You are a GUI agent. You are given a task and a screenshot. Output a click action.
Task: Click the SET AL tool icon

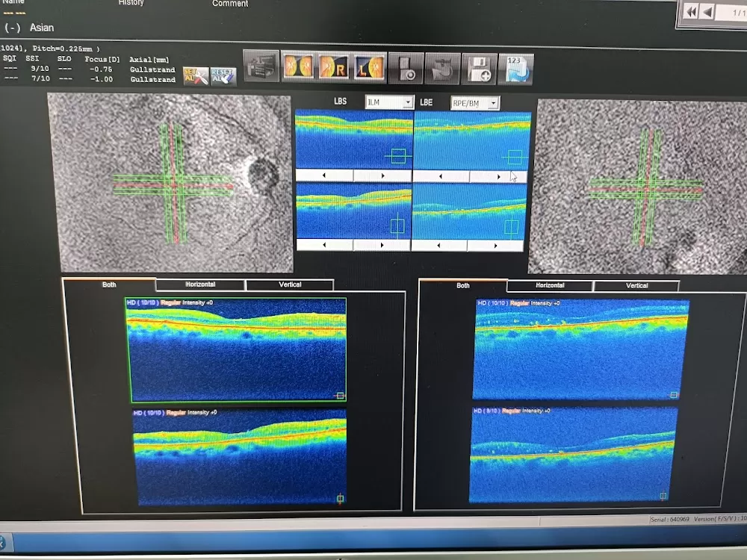tap(195, 76)
